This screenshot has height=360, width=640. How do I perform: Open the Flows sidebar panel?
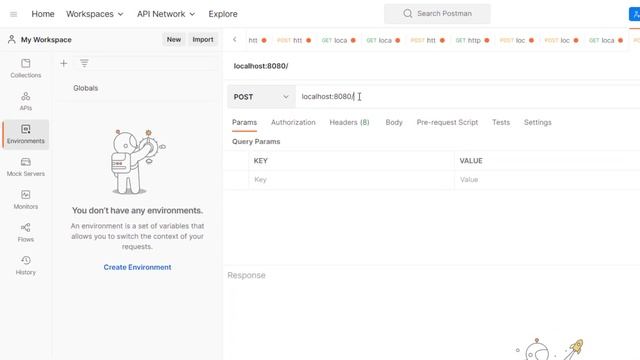[x=26, y=233]
